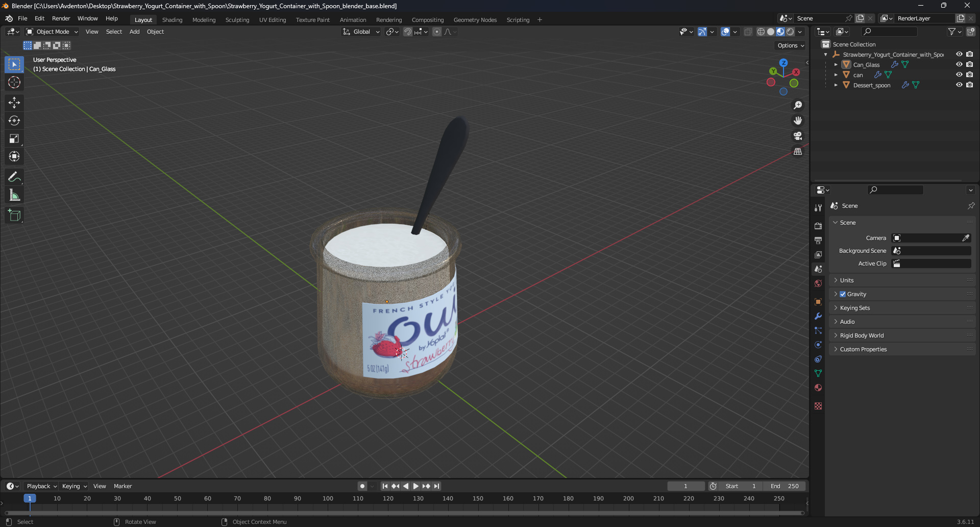Open the viewport Add menu
Image resolution: width=980 pixels, height=527 pixels.
134,32
